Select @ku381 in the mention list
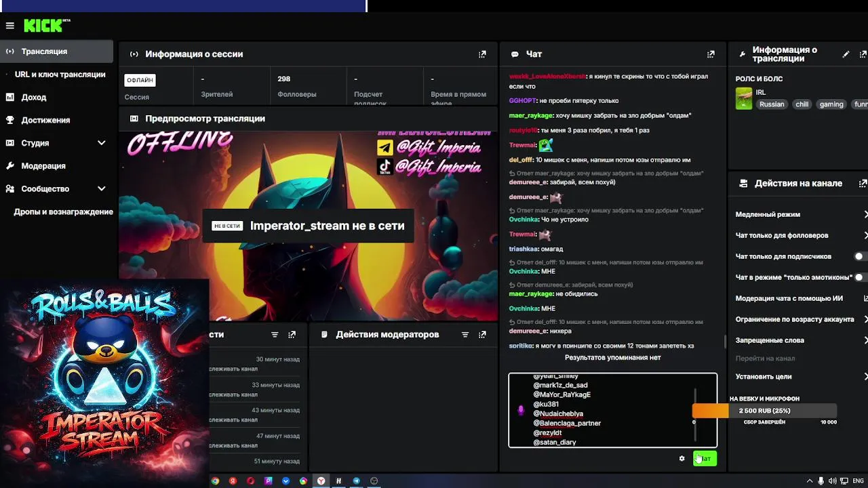 point(546,405)
